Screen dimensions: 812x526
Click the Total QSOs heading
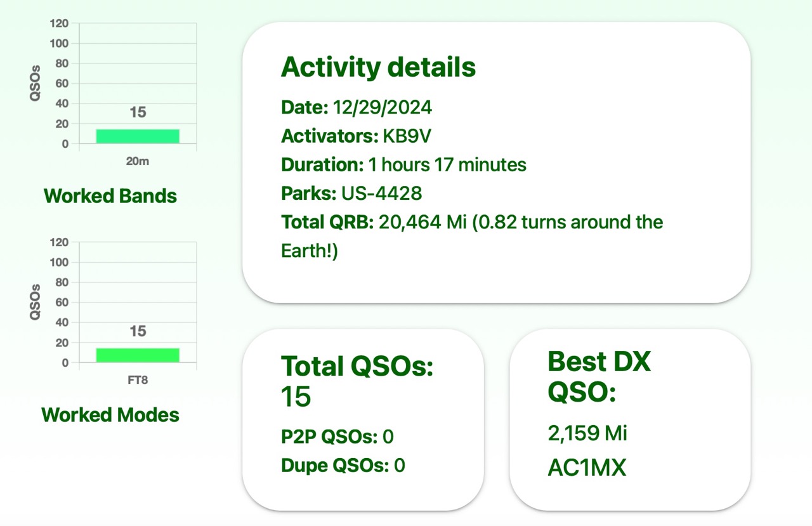pyautogui.click(x=357, y=366)
